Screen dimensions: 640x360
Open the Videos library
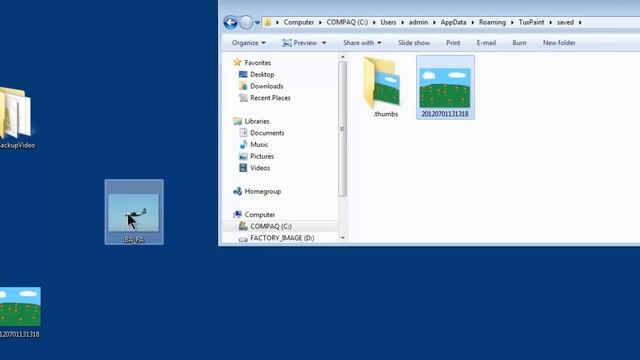[x=260, y=168]
